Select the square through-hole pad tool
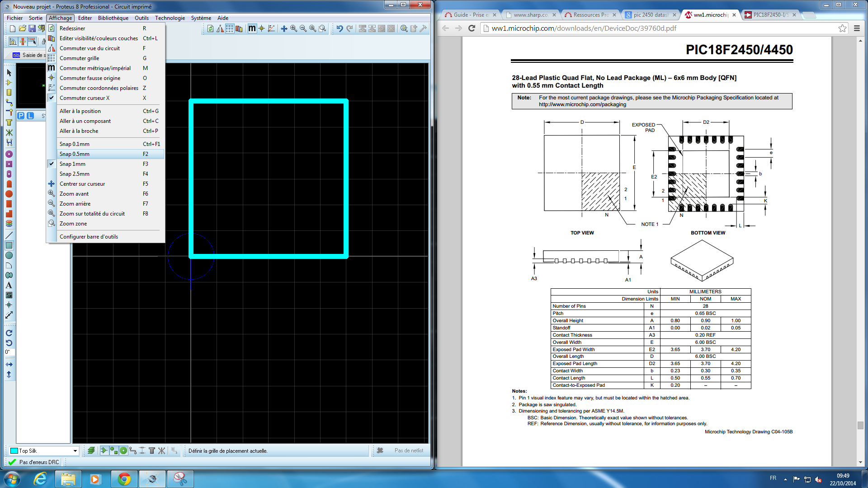This screenshot has height=488, width=868. [9, 164]
